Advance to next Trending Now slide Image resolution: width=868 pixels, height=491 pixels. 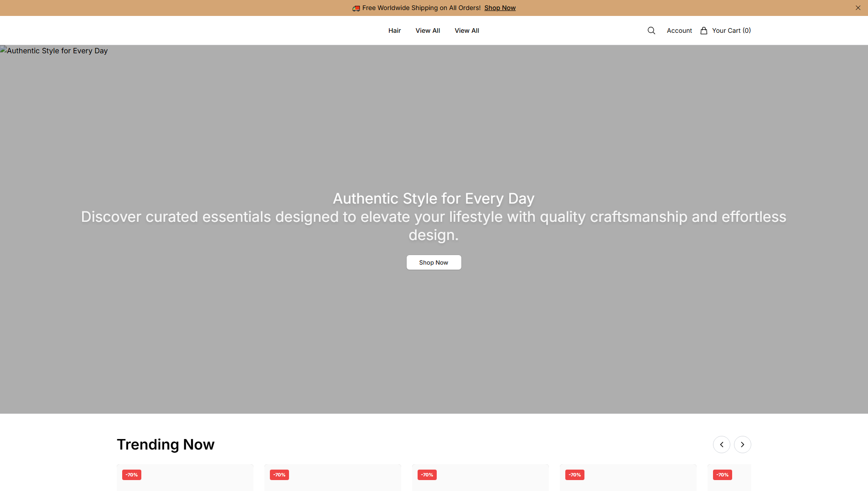coord(743,445)
